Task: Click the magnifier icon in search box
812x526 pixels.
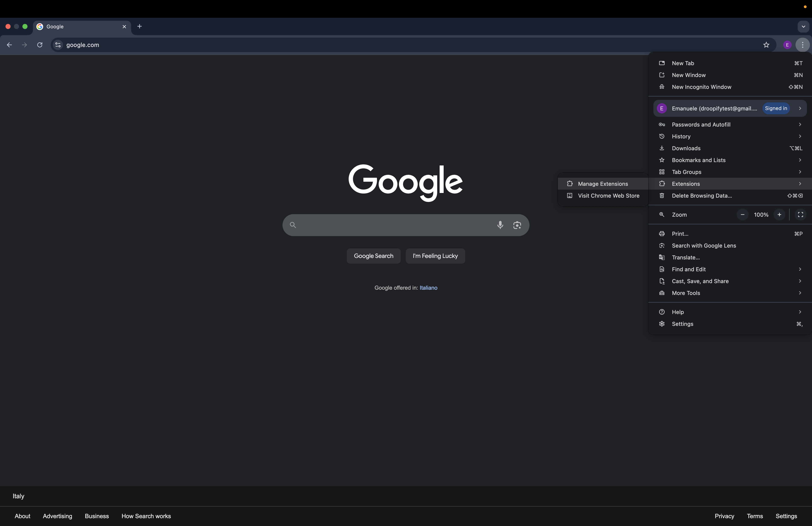Action: click(293, 225)
